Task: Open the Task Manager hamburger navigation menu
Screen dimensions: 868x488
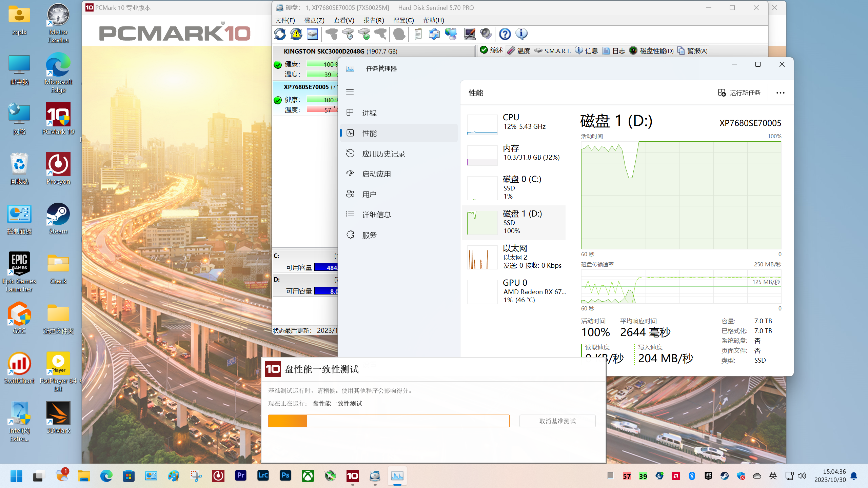Action: 350,92
